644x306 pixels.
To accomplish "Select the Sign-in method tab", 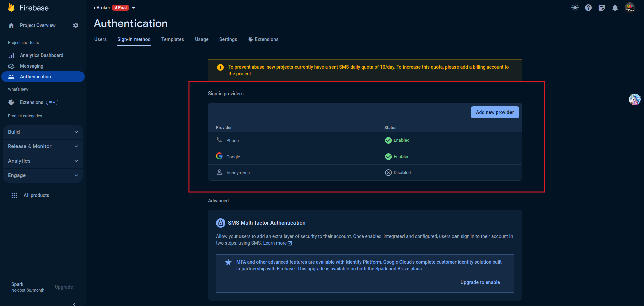I will [134, 39].
